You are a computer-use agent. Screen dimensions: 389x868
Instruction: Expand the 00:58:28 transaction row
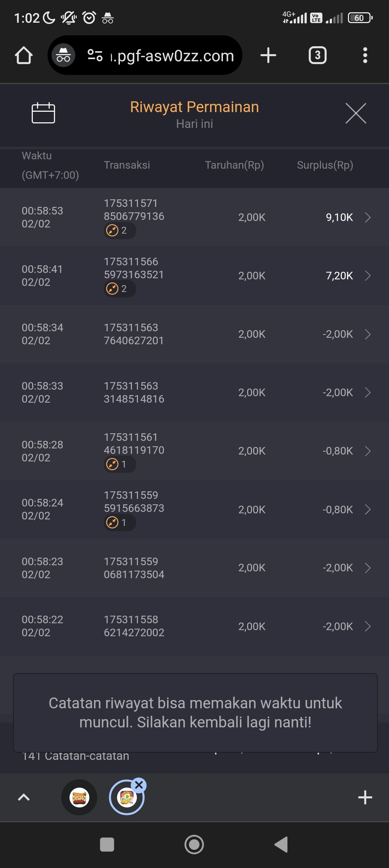pyautogui.click(x=367, y=451)
